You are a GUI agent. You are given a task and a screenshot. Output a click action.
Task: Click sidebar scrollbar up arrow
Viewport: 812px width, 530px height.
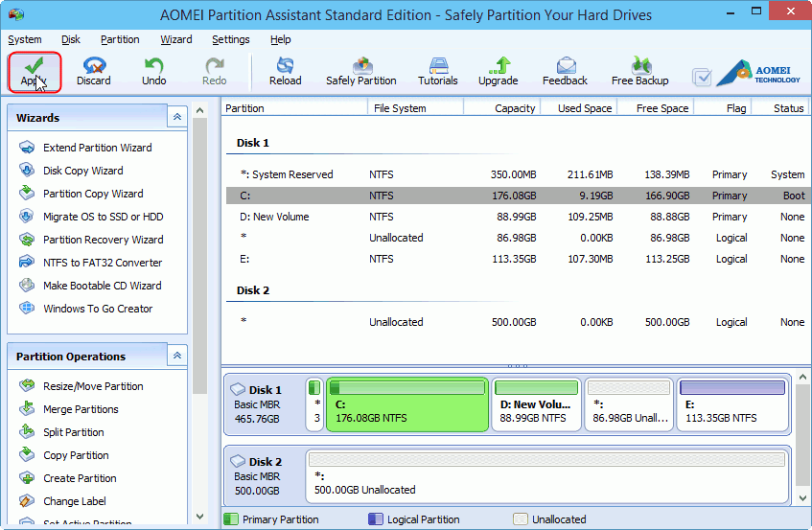(200, 110)
